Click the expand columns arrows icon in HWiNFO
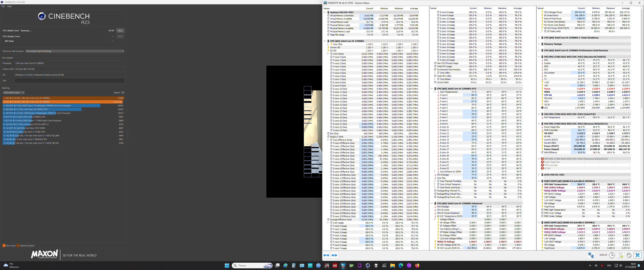The height and width of the screenshot is (270, 644). (x=326, y=255)
